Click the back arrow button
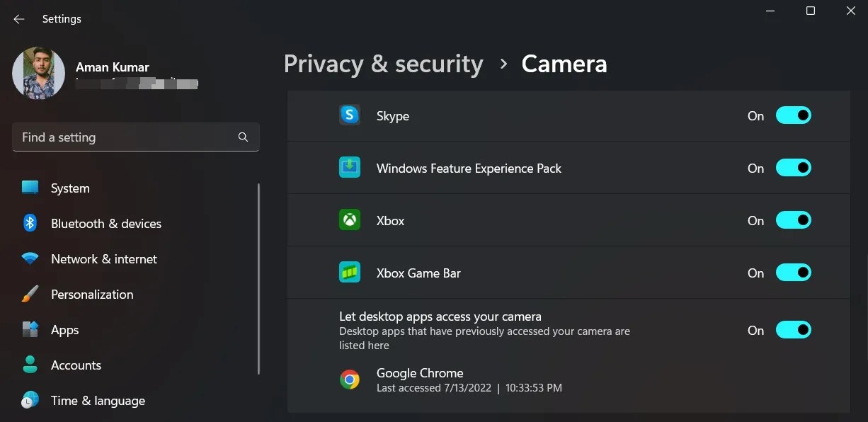This screenshot has height=422, width=868. [18, 19]
